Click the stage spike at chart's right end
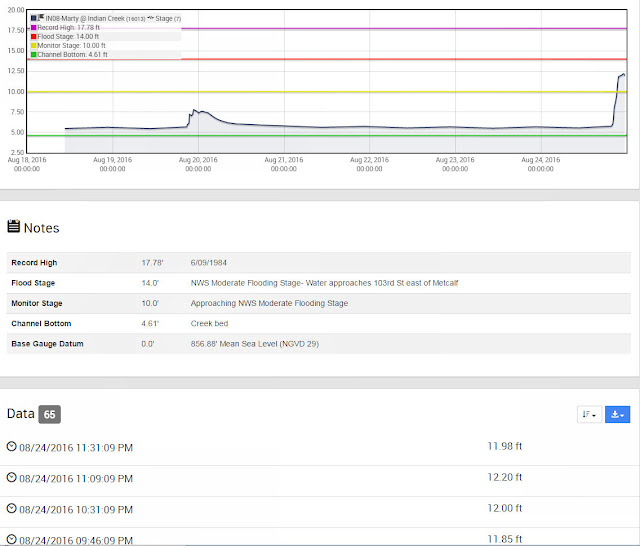The image size is (640, 546). tap(622, 75)
